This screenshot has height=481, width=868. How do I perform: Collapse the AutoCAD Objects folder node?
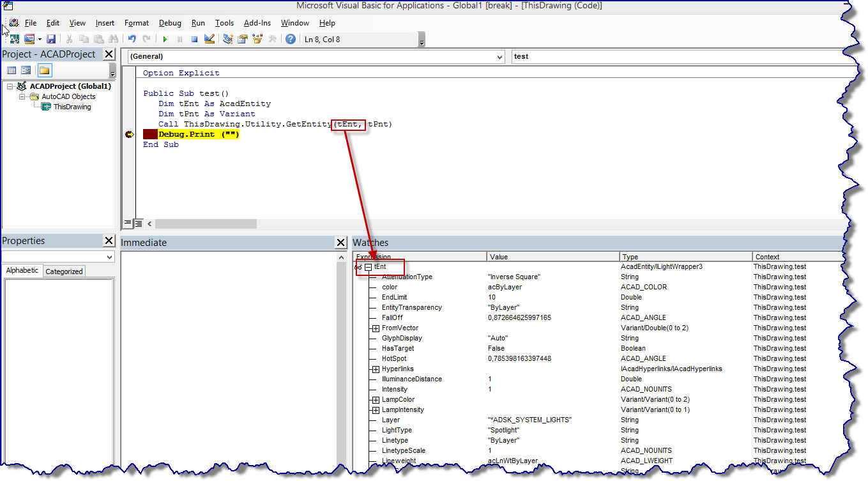[22, 96]
